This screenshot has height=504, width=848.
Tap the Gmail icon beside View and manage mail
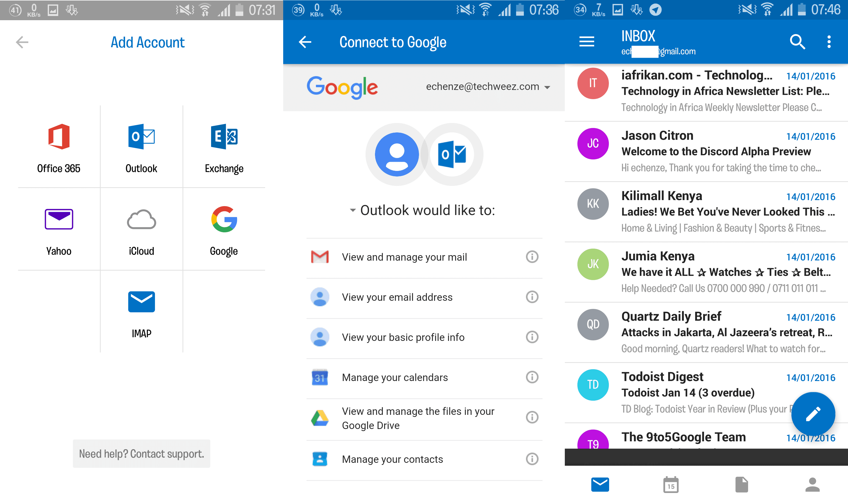(320, 257)
